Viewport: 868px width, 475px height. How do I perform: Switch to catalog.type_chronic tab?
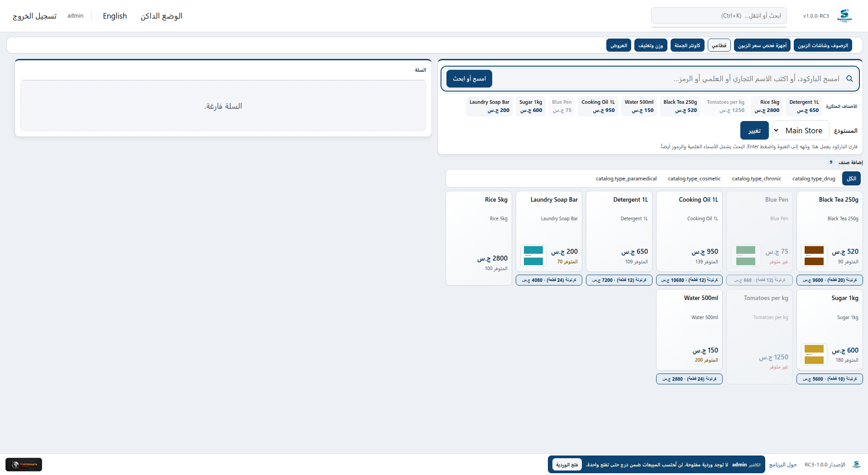(756, 179)
